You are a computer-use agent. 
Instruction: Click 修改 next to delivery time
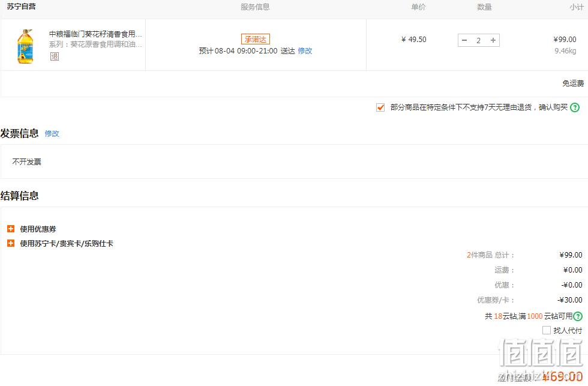coord(305,50)
